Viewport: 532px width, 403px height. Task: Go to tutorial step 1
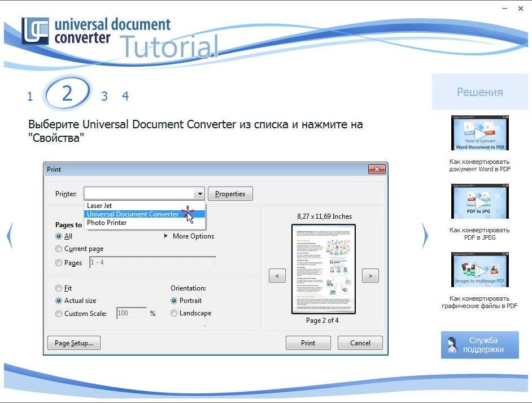tap(30, 97)
